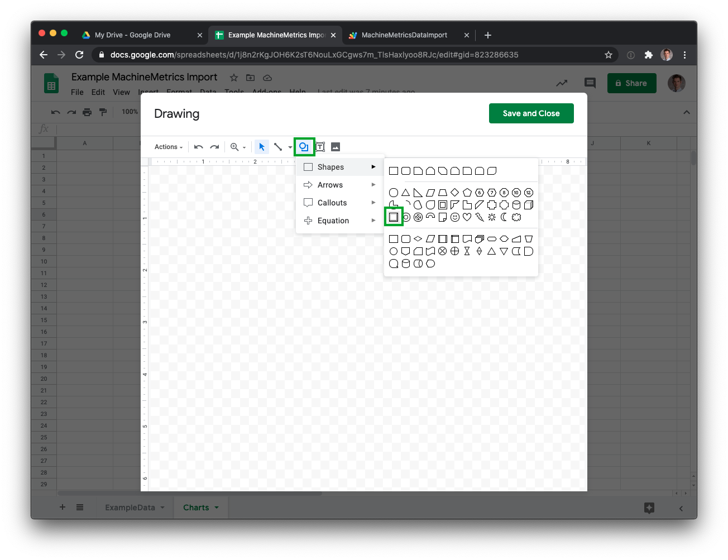Expand the zoom level dropdown arrow
Image resolution: width=728 pixels, height=560 pixels.
pyautogui.click(x=245, y=147)
